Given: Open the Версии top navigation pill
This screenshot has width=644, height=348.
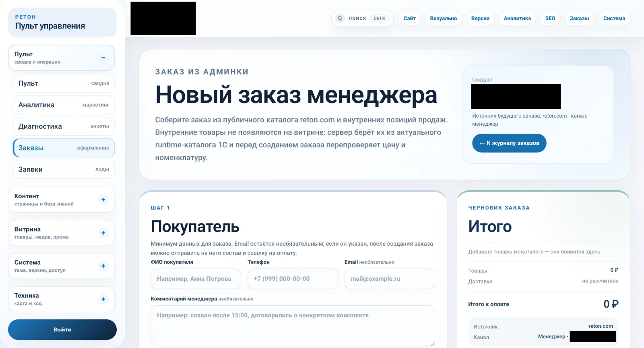Looking at the screenshot, I should click(x=480, y=19).
